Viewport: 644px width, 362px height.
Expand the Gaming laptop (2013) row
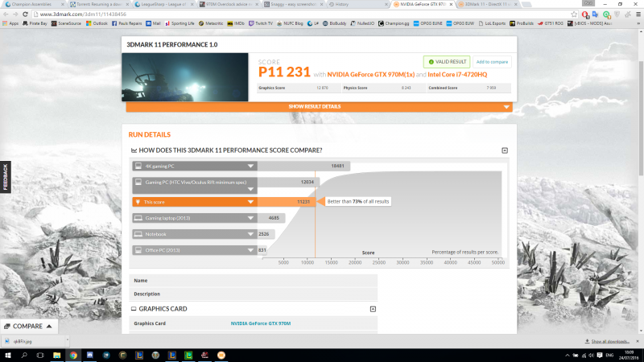click(x=250, y=218)
